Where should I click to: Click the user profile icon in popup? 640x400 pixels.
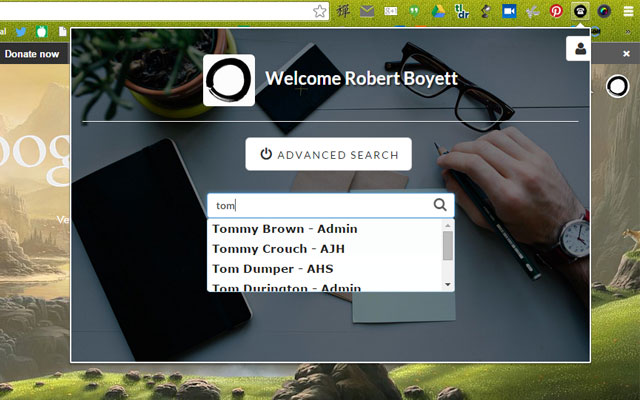(x=580, y=49)
